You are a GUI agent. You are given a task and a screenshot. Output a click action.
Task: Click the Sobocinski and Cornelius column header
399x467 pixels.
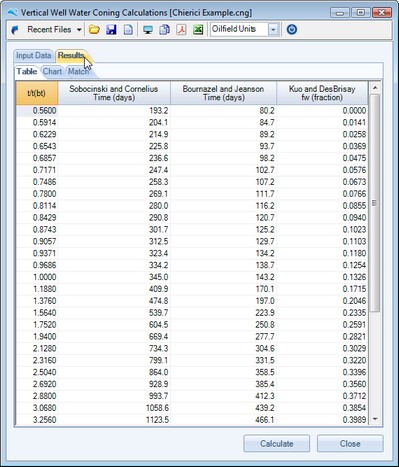click(114, 93)
